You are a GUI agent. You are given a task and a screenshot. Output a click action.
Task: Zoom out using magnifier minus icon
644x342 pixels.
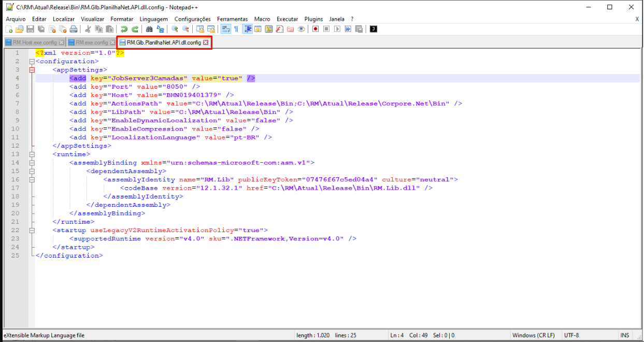[185, 29]
